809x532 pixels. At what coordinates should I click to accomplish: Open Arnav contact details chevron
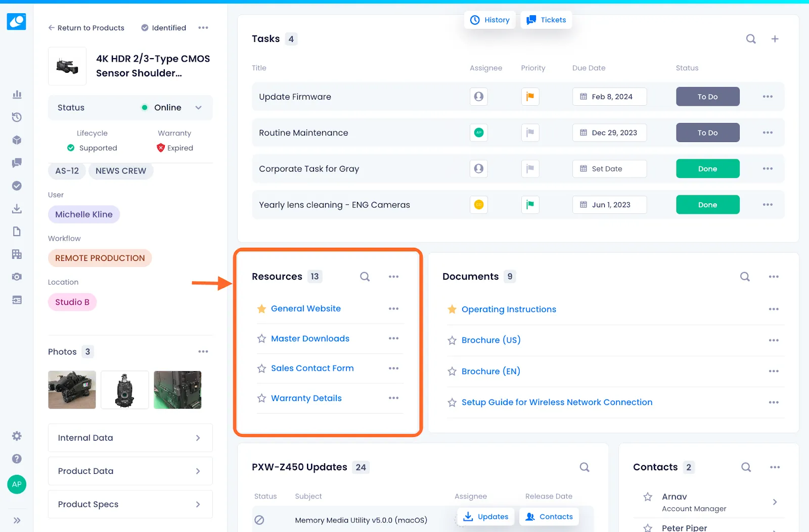775,502
